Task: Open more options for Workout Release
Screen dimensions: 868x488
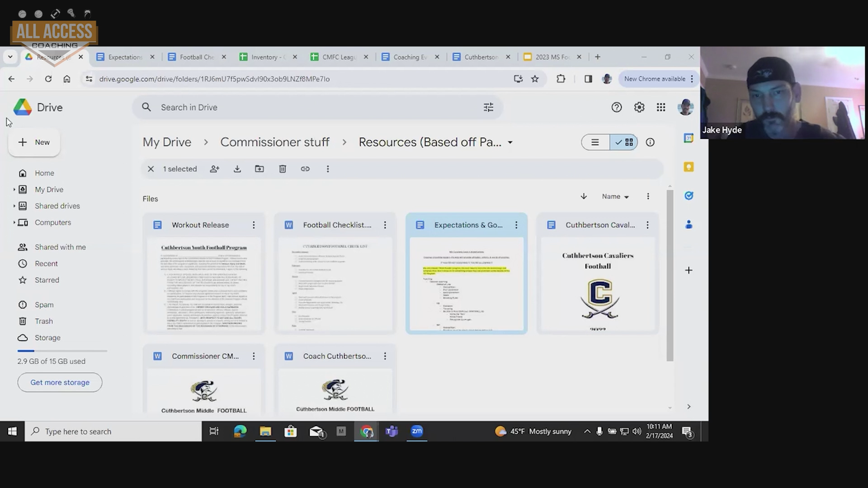Action: tap(254, 225)
